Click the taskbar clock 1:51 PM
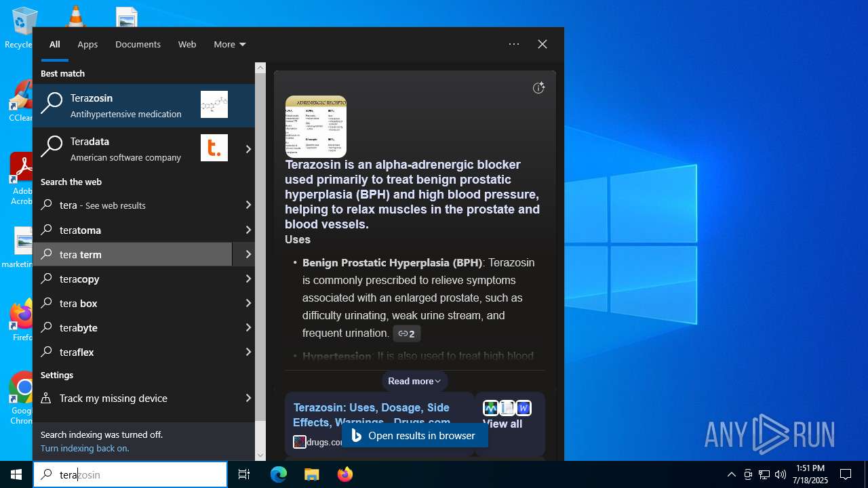This screenshot has height=488, width=868. click(811, 474)
